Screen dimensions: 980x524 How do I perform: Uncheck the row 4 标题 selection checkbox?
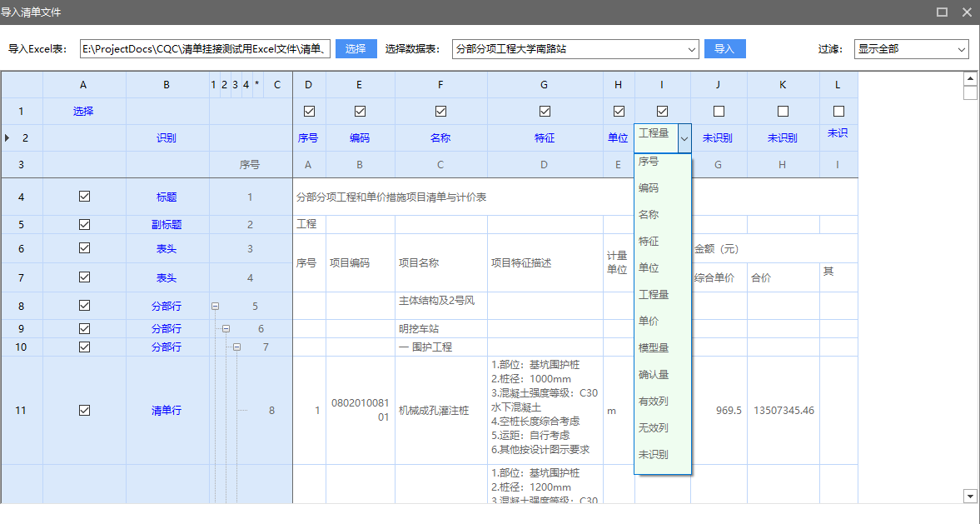click(84, 197)
